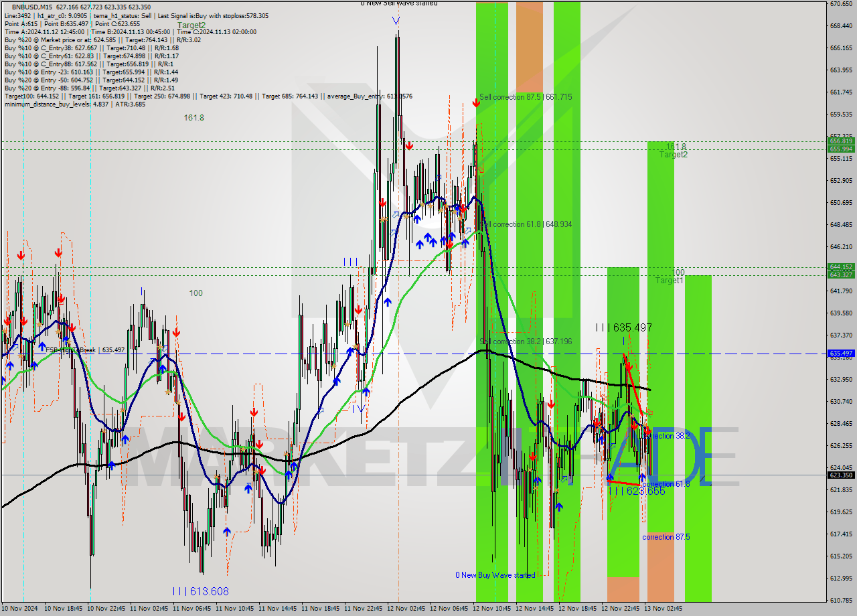
Task: Click the 670.635 price scale label
Action: (841, 4)
